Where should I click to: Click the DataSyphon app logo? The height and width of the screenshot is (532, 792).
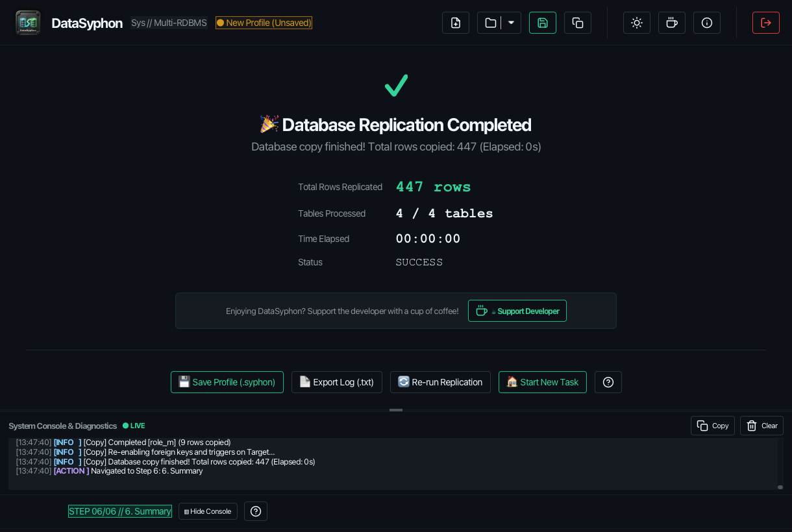point(28,23)
